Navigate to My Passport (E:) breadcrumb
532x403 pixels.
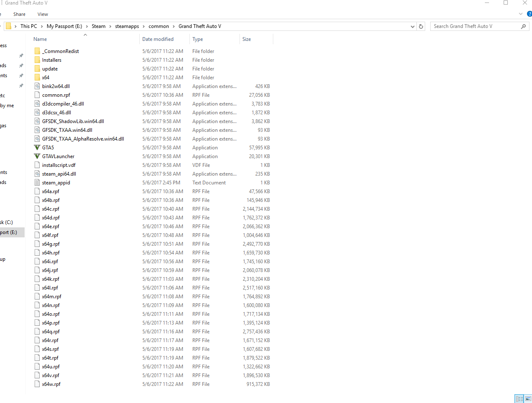[x=64, y=26]
